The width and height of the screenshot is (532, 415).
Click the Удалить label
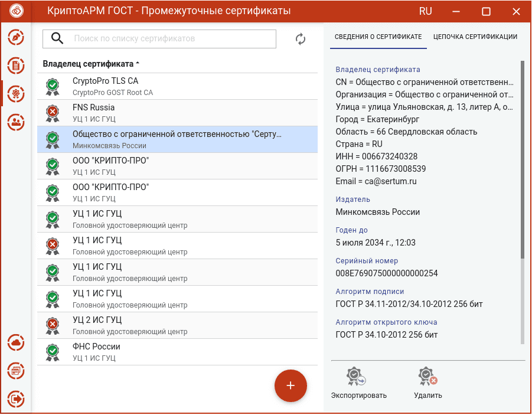428,396
